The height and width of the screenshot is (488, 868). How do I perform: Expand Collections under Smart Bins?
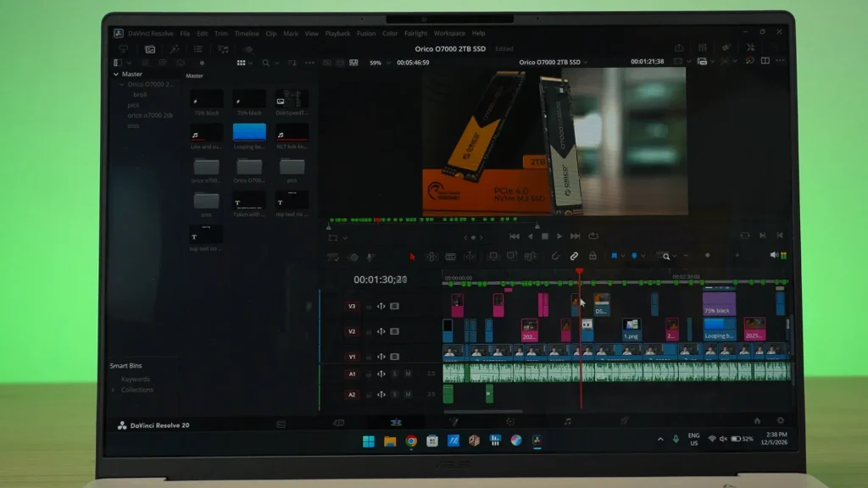coord(114,390)
